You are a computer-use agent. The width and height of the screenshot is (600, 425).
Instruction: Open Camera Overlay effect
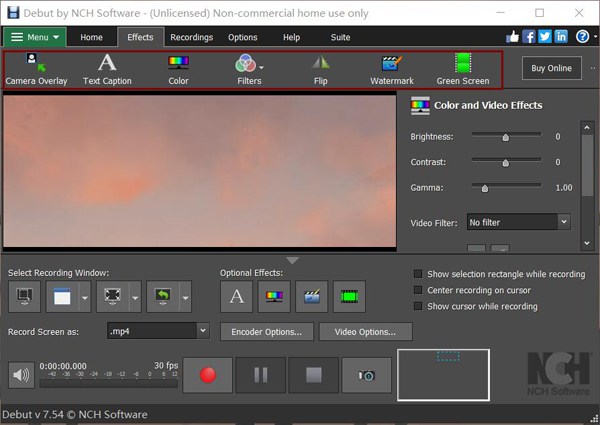[x=36, y=70]
